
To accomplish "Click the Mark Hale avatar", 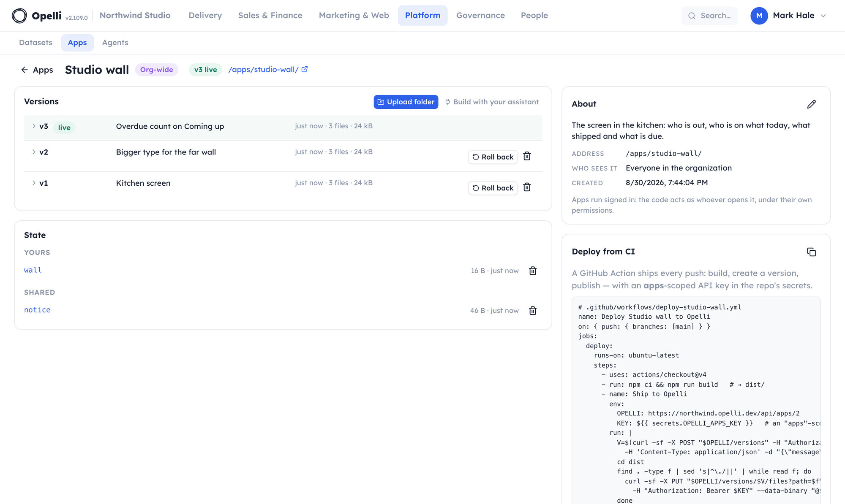I will pyautogui.click(x=759, y=16).
